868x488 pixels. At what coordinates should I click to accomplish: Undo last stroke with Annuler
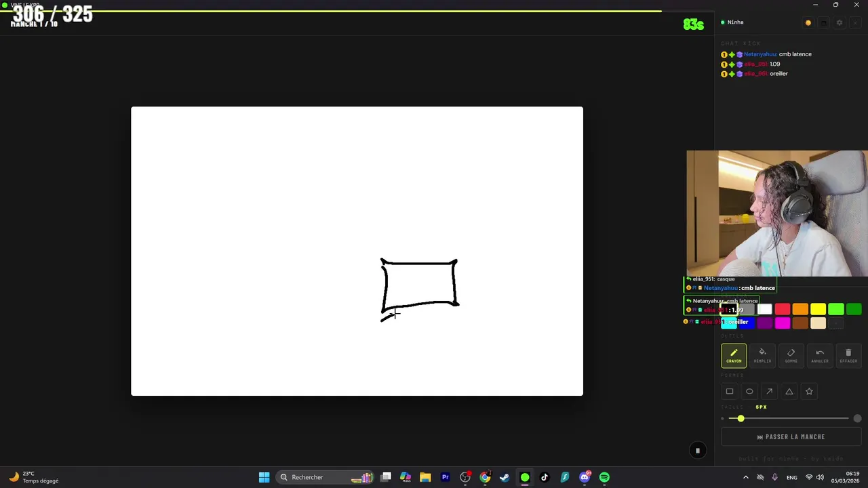click(x=820, y=356)
